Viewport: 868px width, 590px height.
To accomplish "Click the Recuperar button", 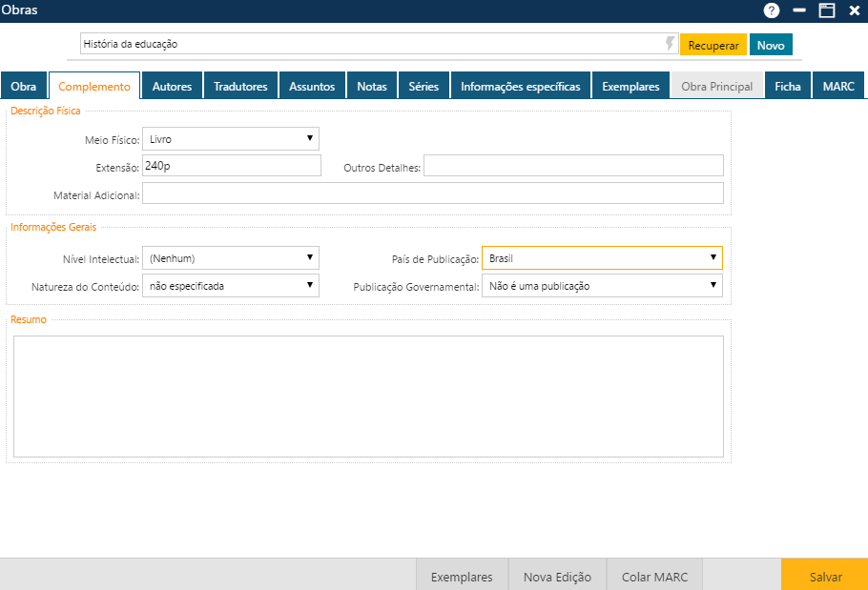I will 713,45.
